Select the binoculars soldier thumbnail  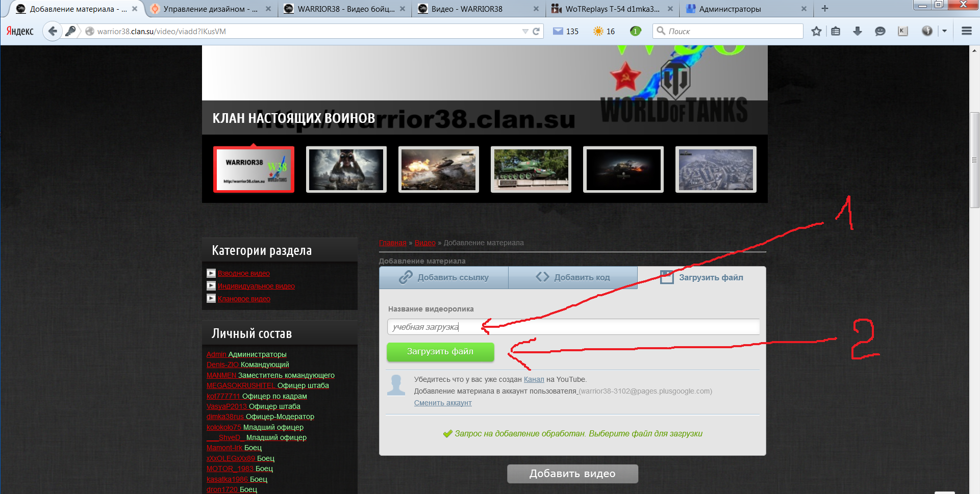346,169
